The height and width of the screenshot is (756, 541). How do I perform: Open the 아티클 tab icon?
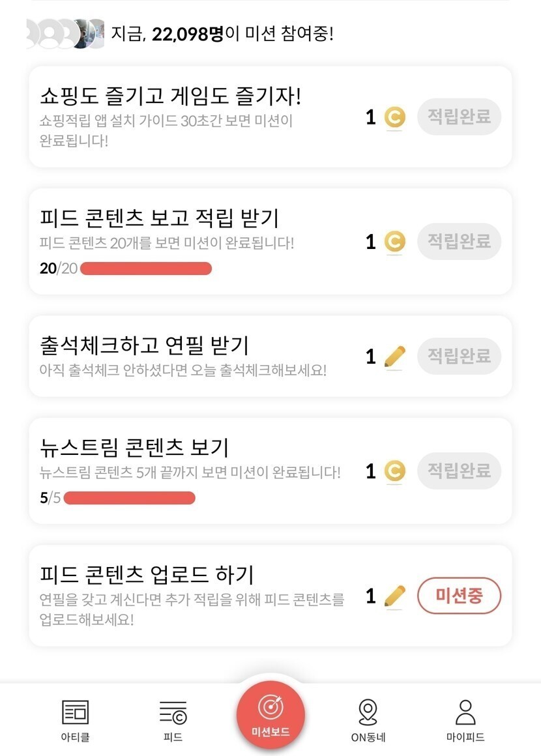[75, 712]
